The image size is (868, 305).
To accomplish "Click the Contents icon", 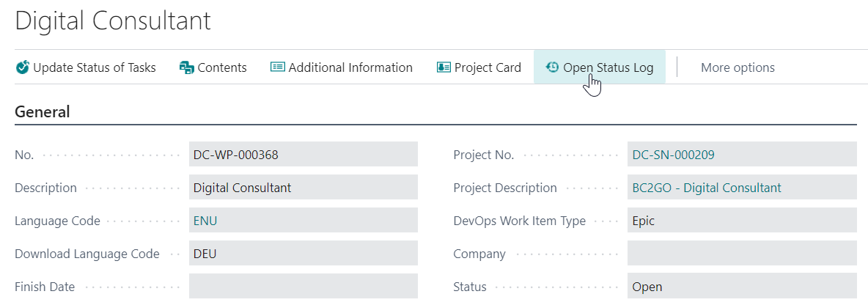I will [187, 67].
